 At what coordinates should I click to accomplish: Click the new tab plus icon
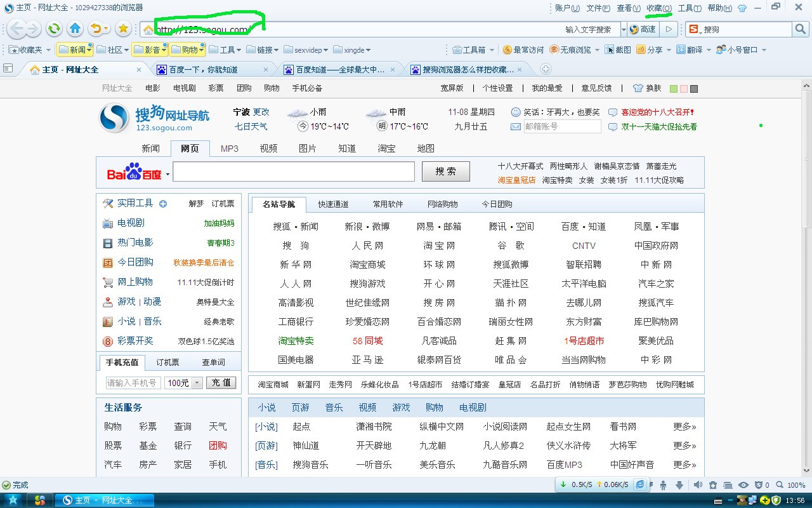546,69
